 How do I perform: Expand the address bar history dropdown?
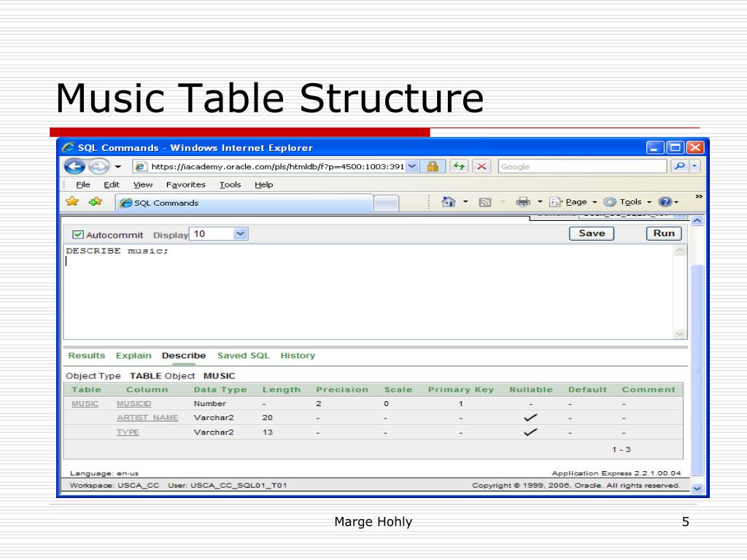tap(413, 167)
